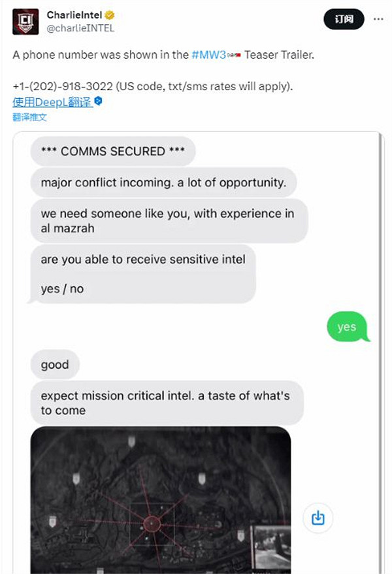
Task: Click the green 'yes' reply bubble
Action: 348,326
